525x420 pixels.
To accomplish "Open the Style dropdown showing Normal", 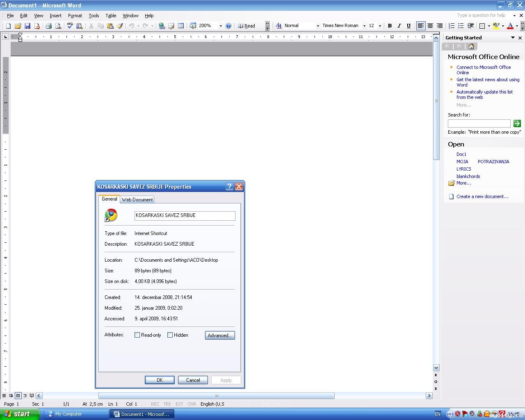I will [318, 26].
